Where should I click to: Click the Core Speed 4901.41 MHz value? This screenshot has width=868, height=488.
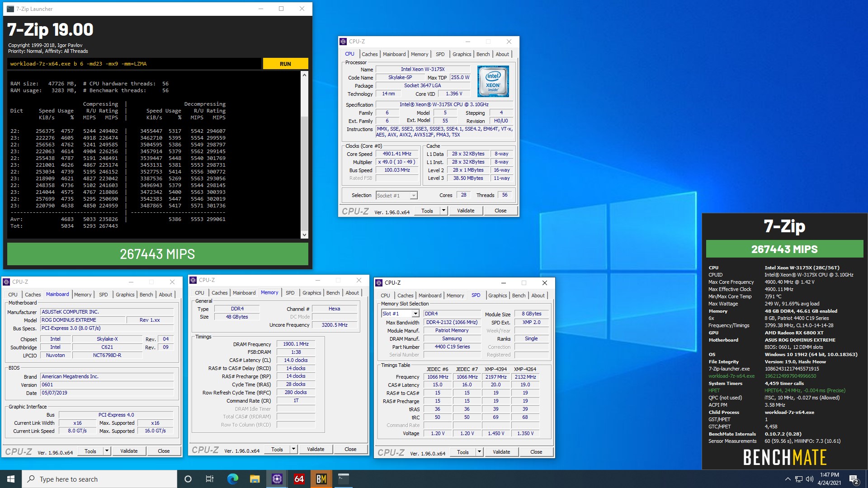tap(397, 154)
